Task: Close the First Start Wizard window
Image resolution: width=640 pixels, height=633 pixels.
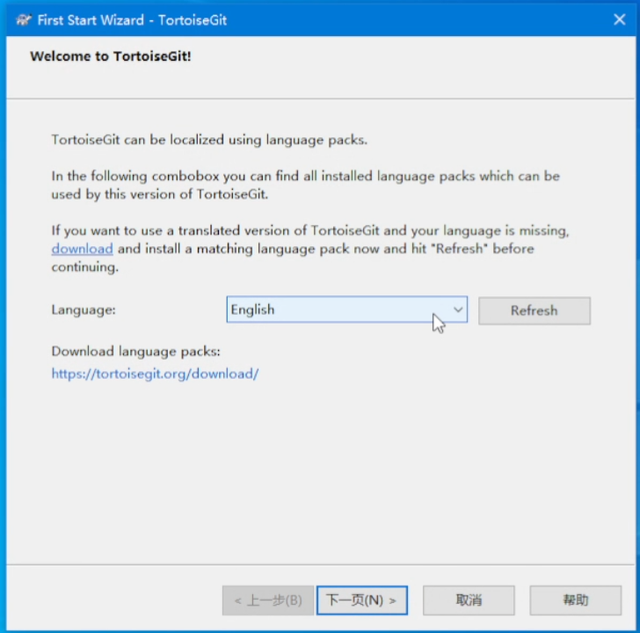Action: [619, 19]
